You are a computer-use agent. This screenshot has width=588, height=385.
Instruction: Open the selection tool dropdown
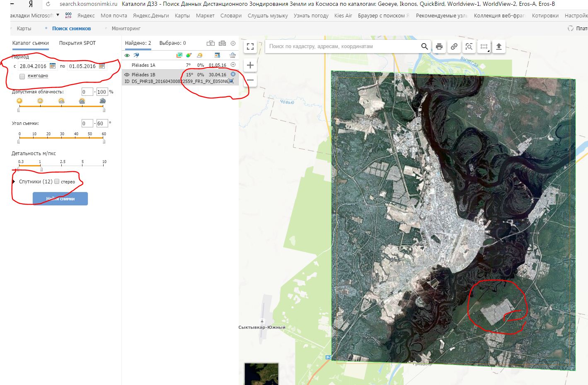(484, 46)
